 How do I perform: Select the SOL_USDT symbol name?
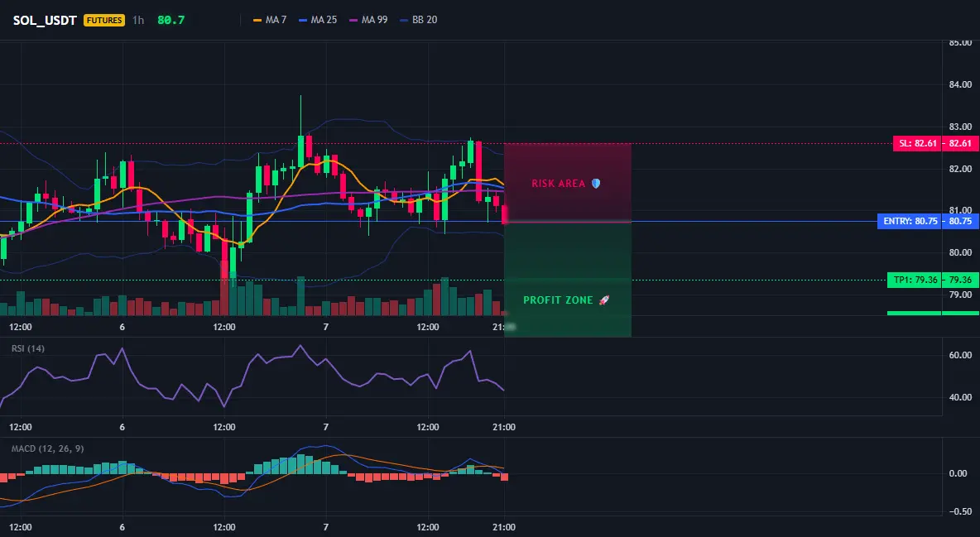coord(45,20)
